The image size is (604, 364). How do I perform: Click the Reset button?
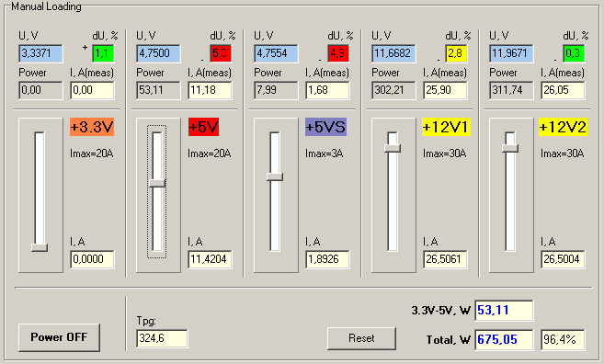(361, 338)
